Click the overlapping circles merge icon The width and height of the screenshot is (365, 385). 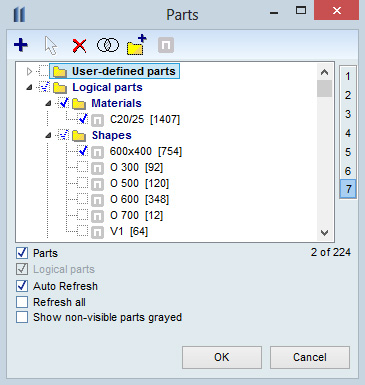click(x=108, y=45)
